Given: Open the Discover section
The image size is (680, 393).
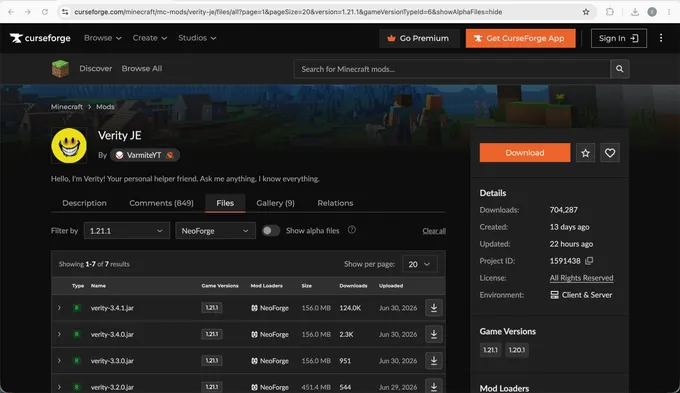Looking at the screenshot, I should (95, 69).
